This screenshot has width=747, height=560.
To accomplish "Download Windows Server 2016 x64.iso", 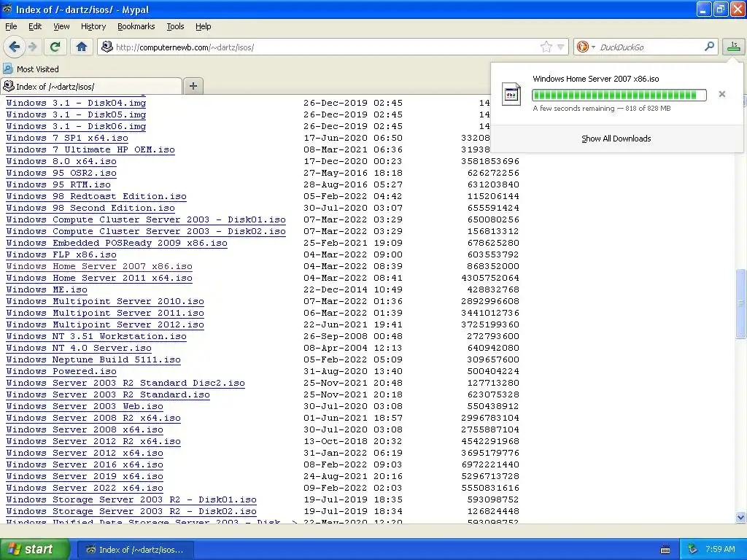I will [x=85, y=464].
